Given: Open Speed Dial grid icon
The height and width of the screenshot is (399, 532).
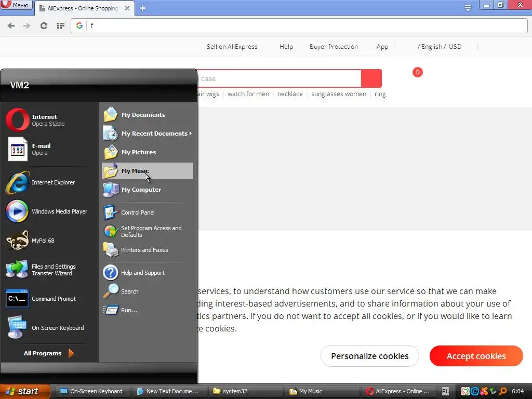Looking at the screenshot, I should coord(61,25).
